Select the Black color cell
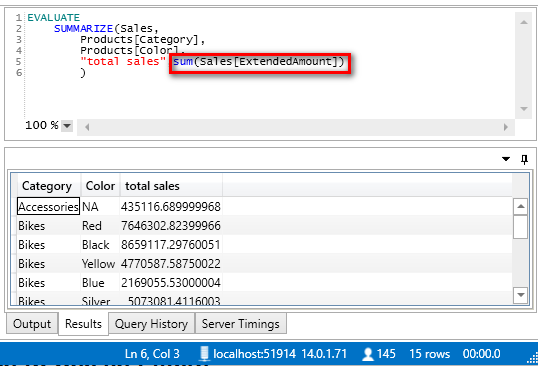Image resolution: width=538 pixels, height=366 pixels. (x=100, y=245)
